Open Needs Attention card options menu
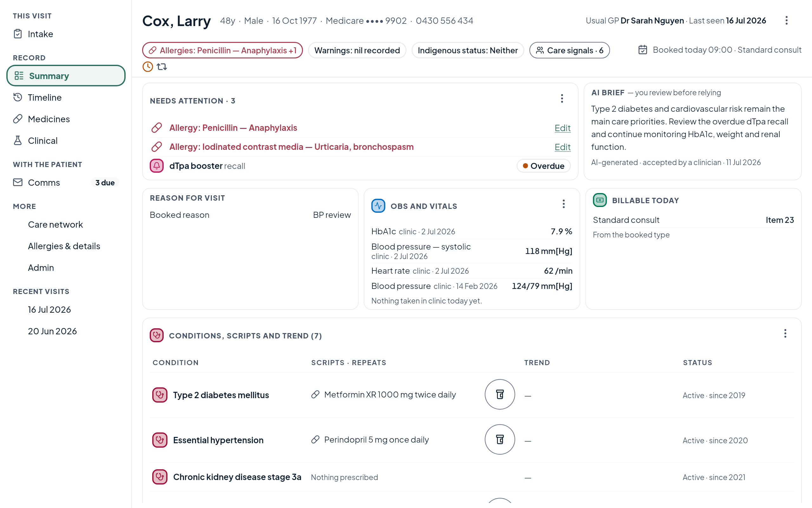812x508 pixels. point(562,98)
